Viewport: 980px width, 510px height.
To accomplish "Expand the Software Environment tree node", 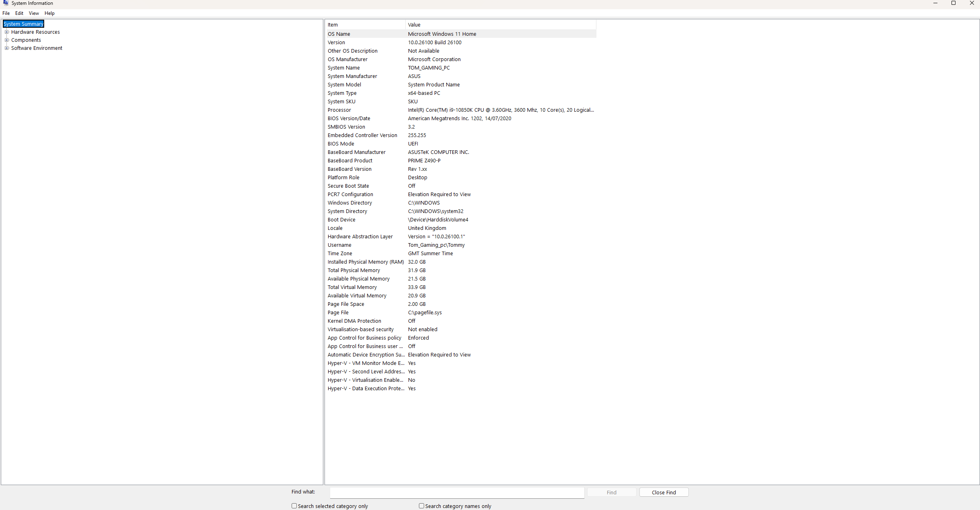I will coord(6,48).
